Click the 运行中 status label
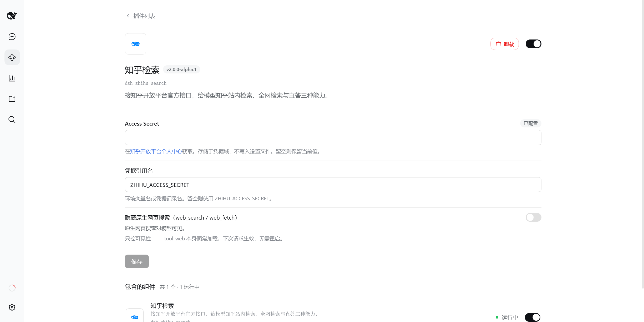The image size is (644, 322). tap(510, 317)
